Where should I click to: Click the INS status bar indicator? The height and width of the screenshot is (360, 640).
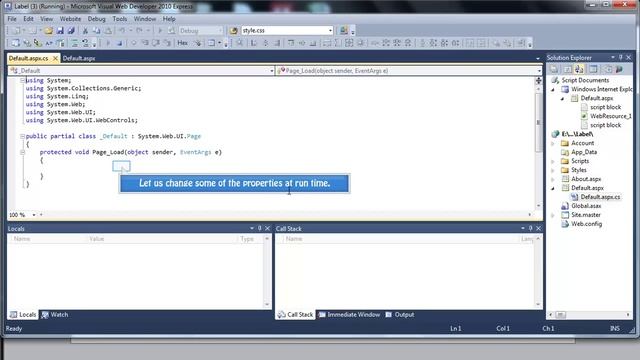tap(615, 329)
